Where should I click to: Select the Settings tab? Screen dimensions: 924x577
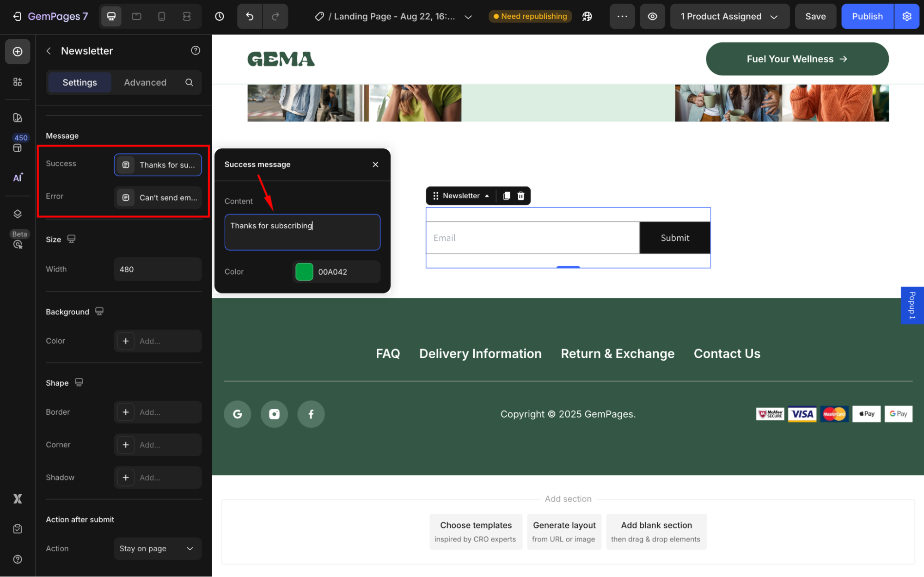(x=80, y=82)
